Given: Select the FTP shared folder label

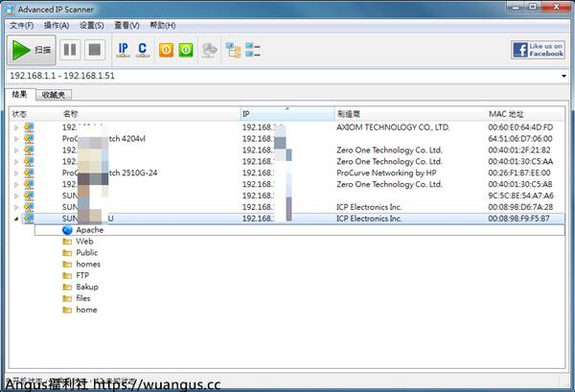Looking at the screenshot, I should [82, 275].
